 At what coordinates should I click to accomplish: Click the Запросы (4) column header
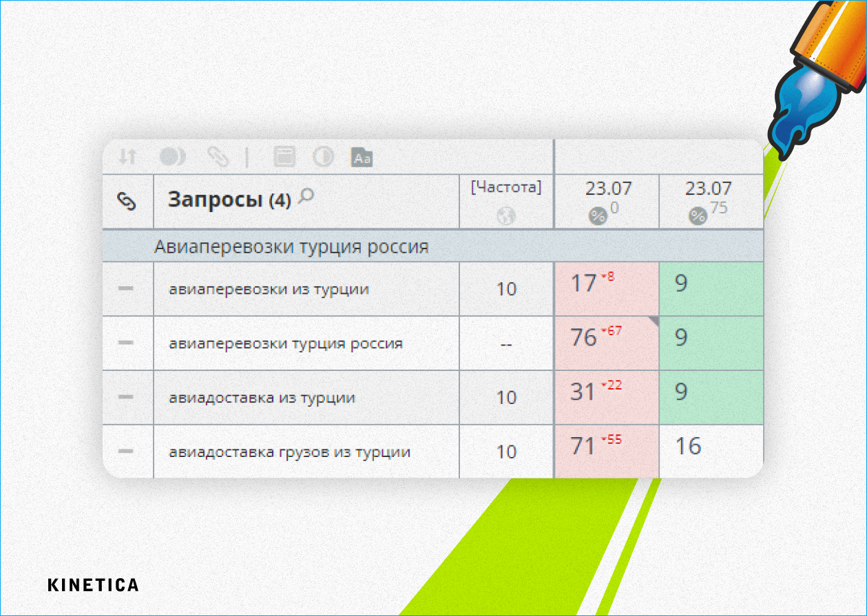tap(229, 200)
